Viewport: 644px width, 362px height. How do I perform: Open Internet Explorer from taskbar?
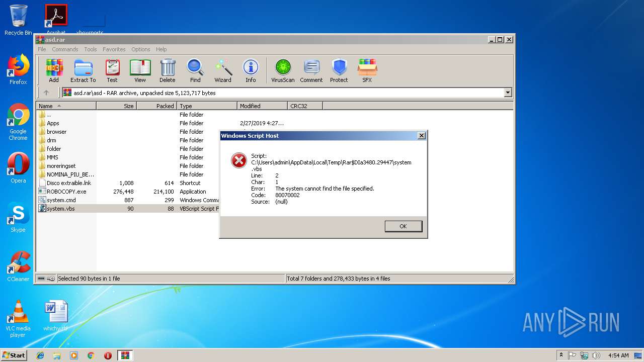click(x=40, y=355)
